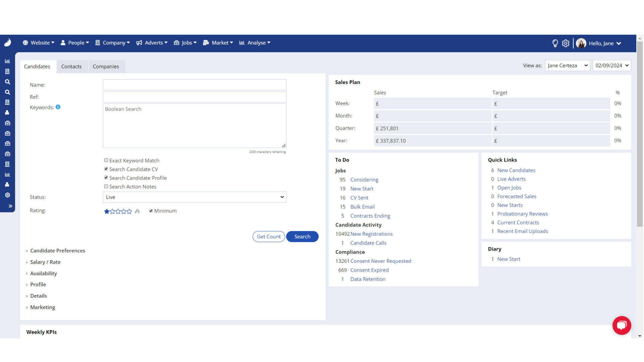Viewport: 644px width, 362px height.
Task: Set rating to one star
Action: click(x=107, y=211)
